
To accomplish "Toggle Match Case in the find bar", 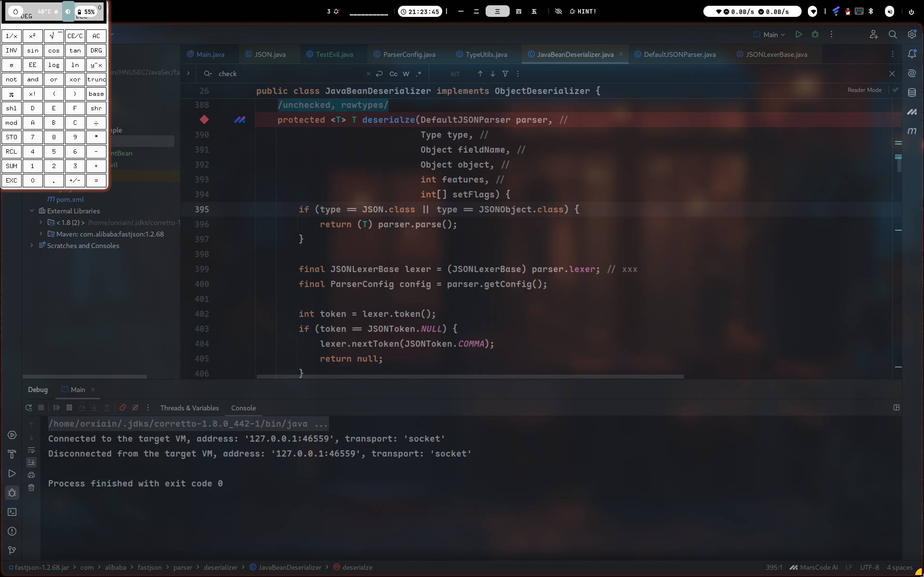I will pos(393,74).
